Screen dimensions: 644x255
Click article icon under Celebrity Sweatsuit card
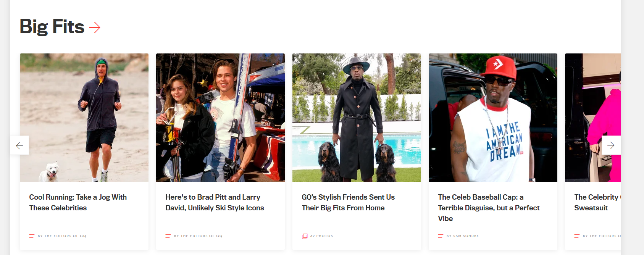(x=577, y=236)
